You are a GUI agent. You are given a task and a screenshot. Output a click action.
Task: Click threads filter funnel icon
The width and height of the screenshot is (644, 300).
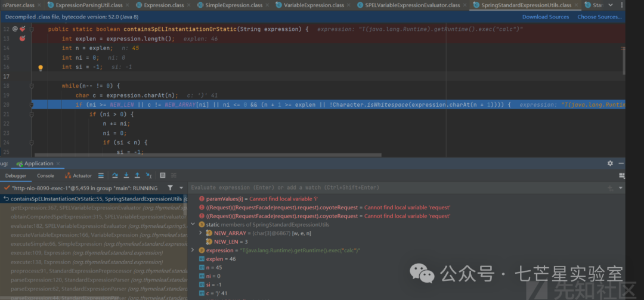pos(170,188)
